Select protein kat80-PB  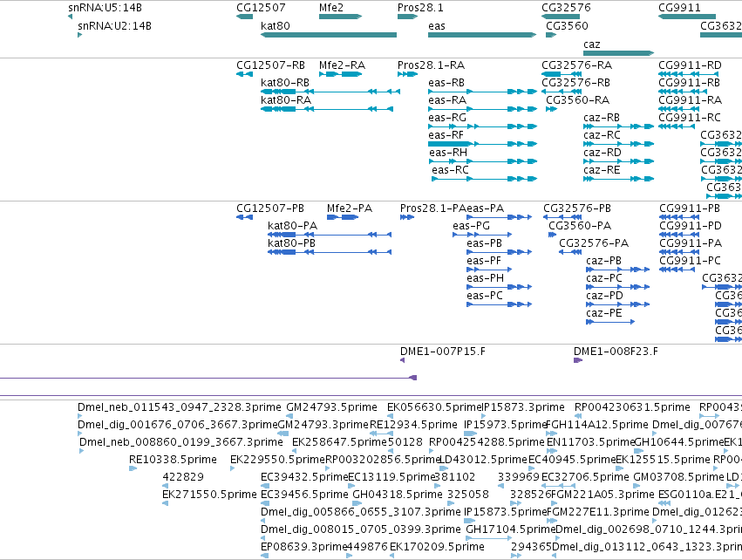pos(291,243)
